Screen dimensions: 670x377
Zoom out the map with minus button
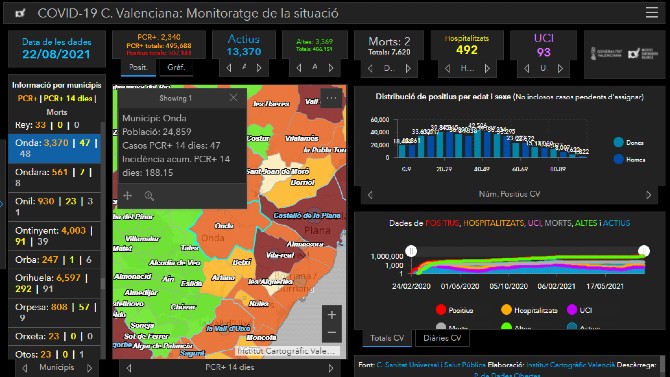(x=332, y=333)
